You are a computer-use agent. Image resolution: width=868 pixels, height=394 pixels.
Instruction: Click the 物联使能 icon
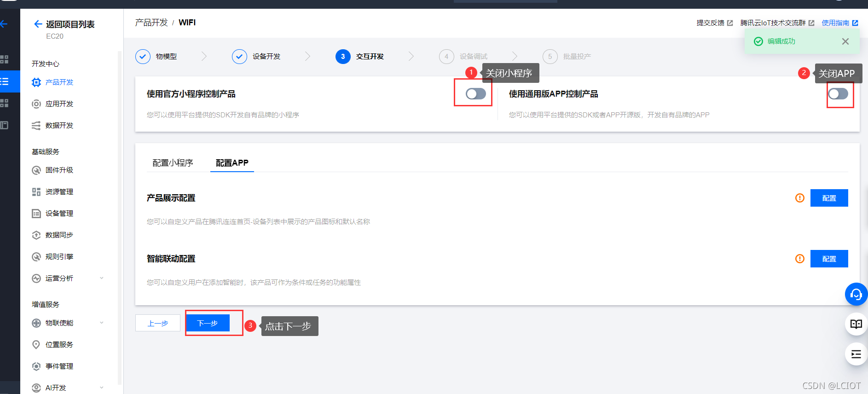click(x=36, y=323)
